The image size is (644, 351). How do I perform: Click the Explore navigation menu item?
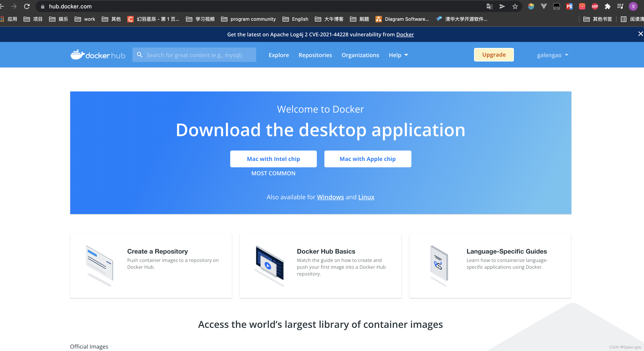[x=279, y=55]
